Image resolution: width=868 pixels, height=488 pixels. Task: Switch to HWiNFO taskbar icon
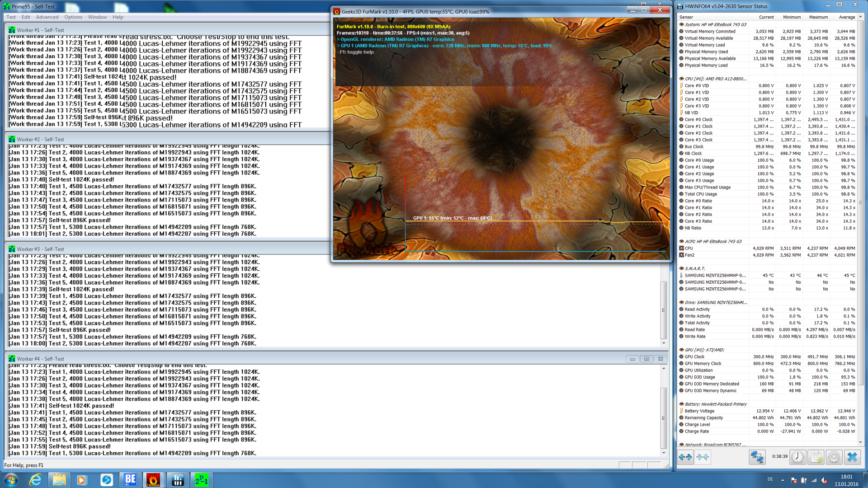tap(178, 479)
